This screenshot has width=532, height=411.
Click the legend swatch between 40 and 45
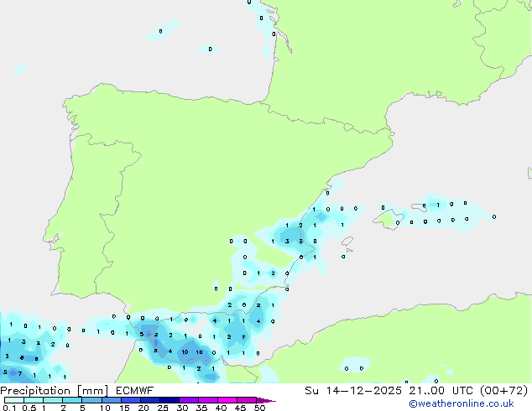[227, 400]
